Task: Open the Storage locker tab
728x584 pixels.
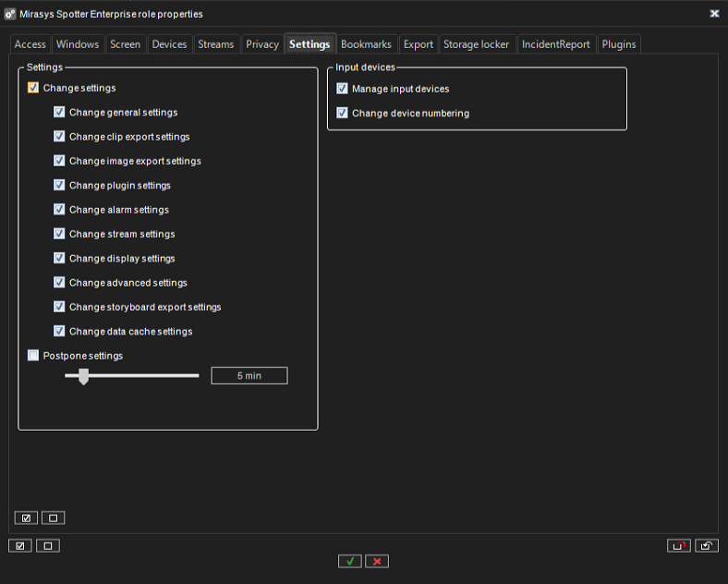Action: pos(476,44)
